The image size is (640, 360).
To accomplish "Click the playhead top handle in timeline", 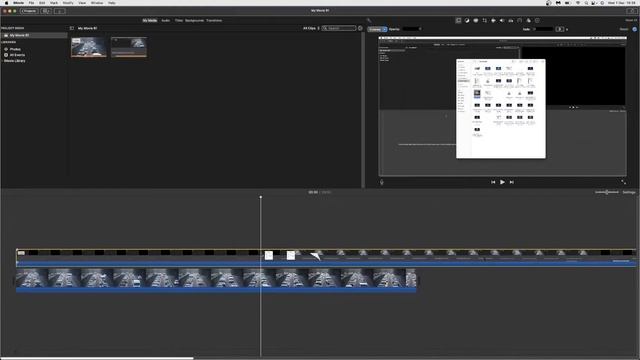I will [261, 197].
